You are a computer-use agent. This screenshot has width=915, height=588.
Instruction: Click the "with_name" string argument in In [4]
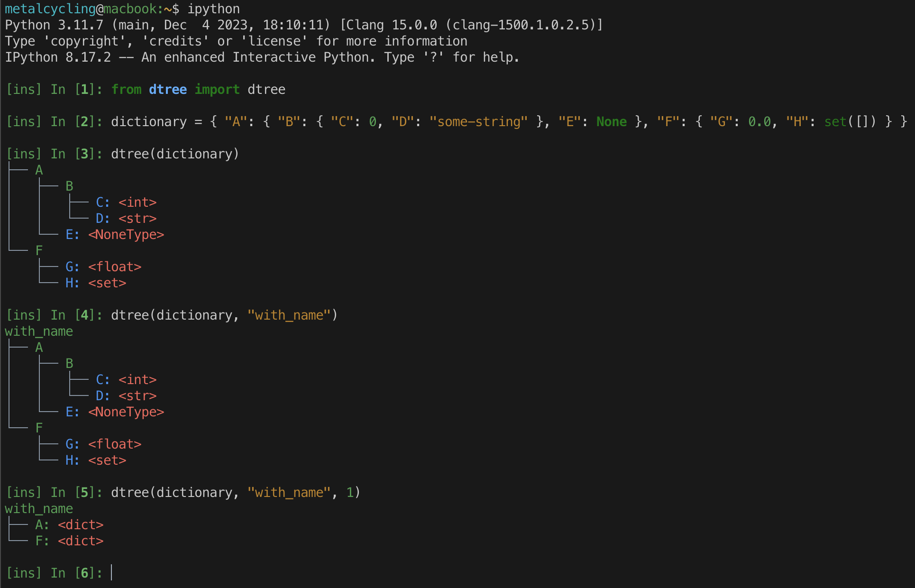pyautogui.click(x=290, y=314)
